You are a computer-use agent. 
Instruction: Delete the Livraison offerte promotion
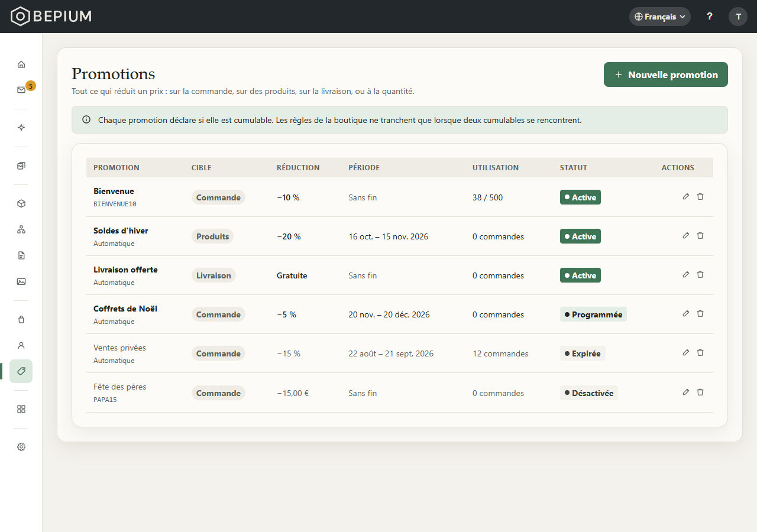click(x=700, y=274)
